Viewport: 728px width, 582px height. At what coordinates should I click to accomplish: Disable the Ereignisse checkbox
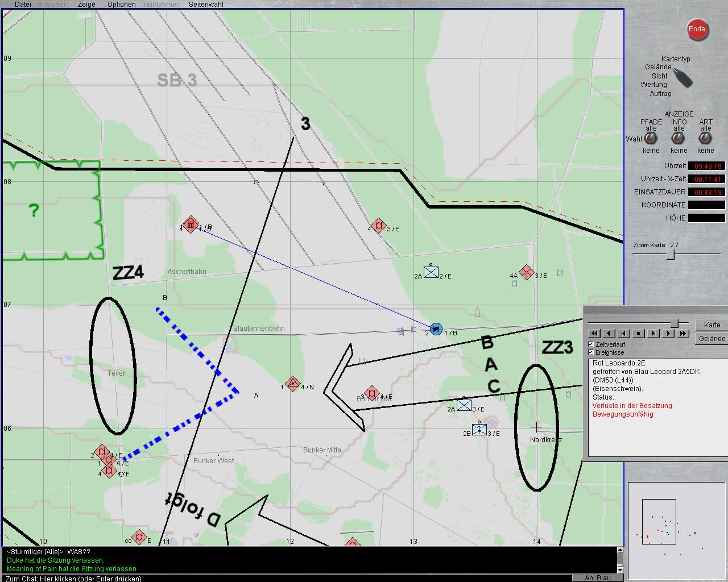coord(591,352)
